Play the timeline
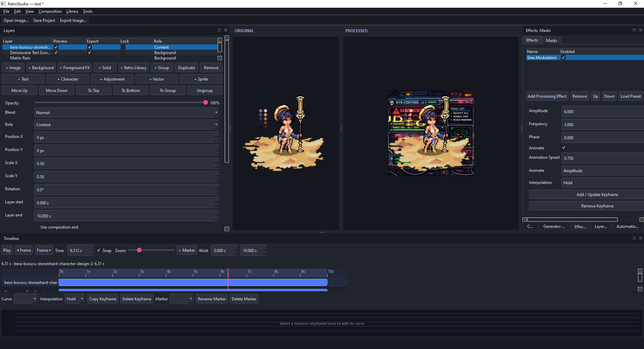Image resolution: width=644 pixels, height=349 pixels. click(7, 250)
